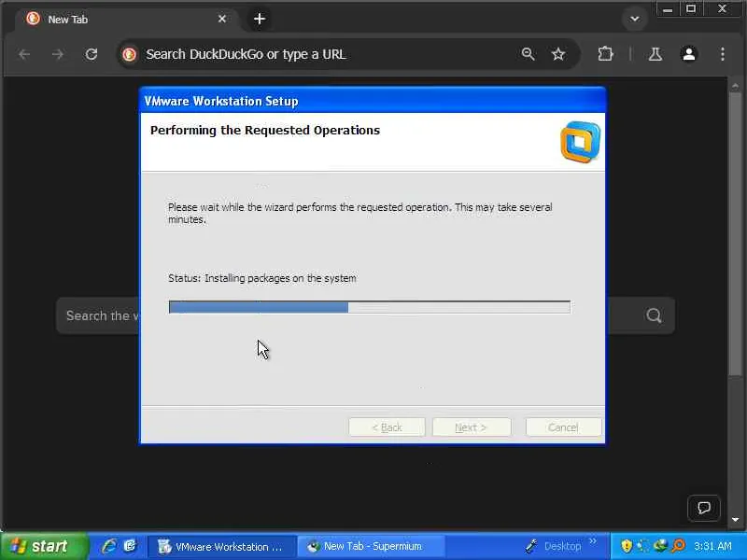Close the New Tab browser tab
This screenshot has height=560, width=747.
click(222, 19)
